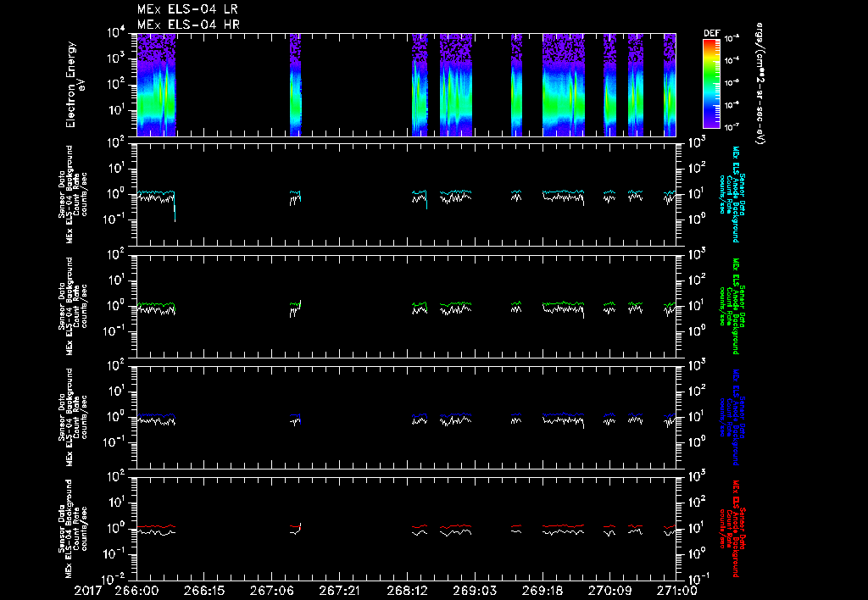868x600 pixels.
Task: Click the white left-axis label of the blue trace panel
Action: pyautogui.click(x=73, y=417)
